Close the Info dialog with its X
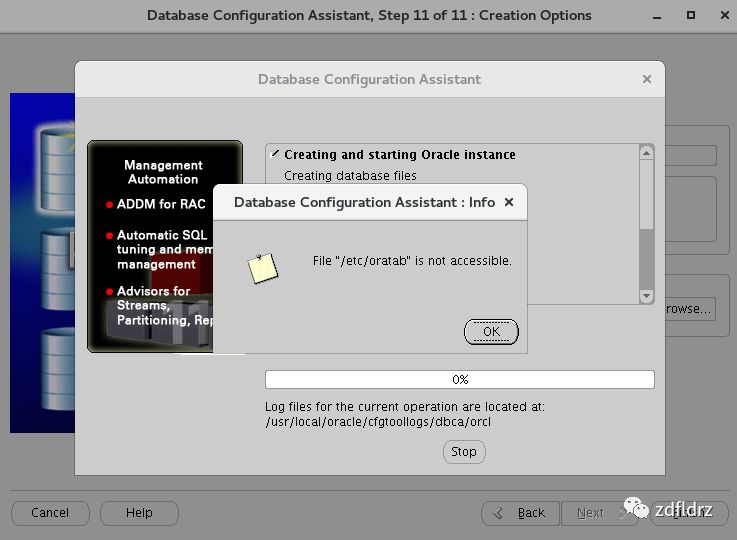The height and width of the screenshot is (540, 737). [x=509, y=202]
